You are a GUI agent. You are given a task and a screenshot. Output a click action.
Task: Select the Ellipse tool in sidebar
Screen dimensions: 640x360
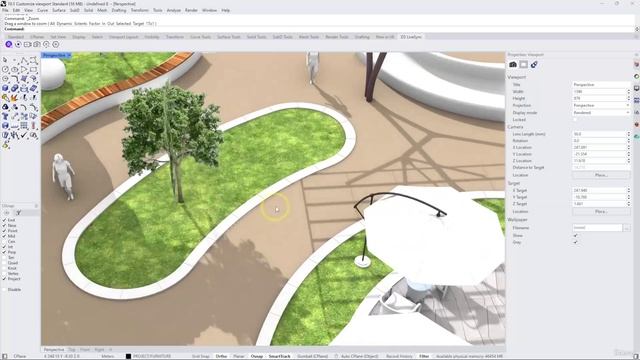15,69
